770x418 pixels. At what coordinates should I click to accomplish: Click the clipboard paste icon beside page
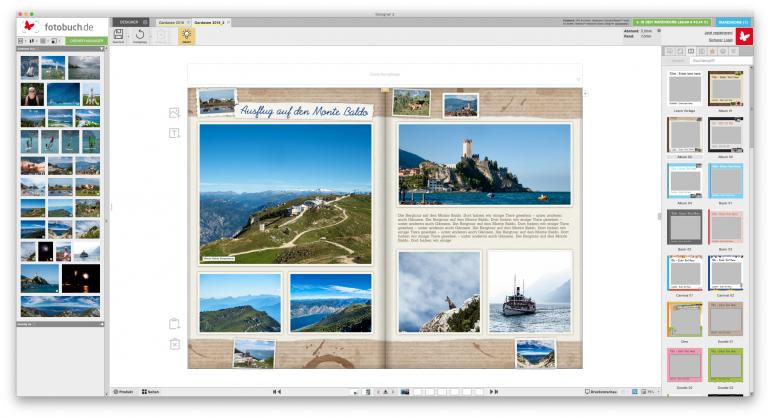[x=174, y=324]
